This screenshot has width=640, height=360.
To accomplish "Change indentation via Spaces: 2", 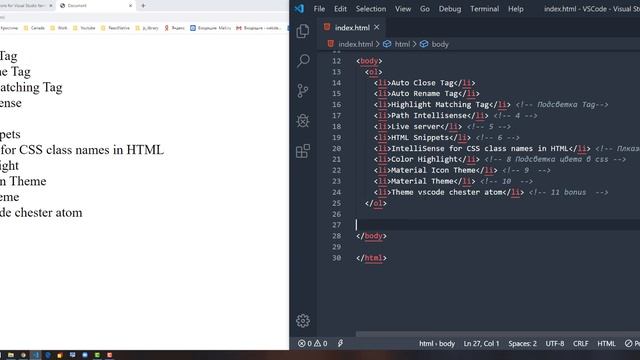I will pyautogui.click(x=522, y=343).
